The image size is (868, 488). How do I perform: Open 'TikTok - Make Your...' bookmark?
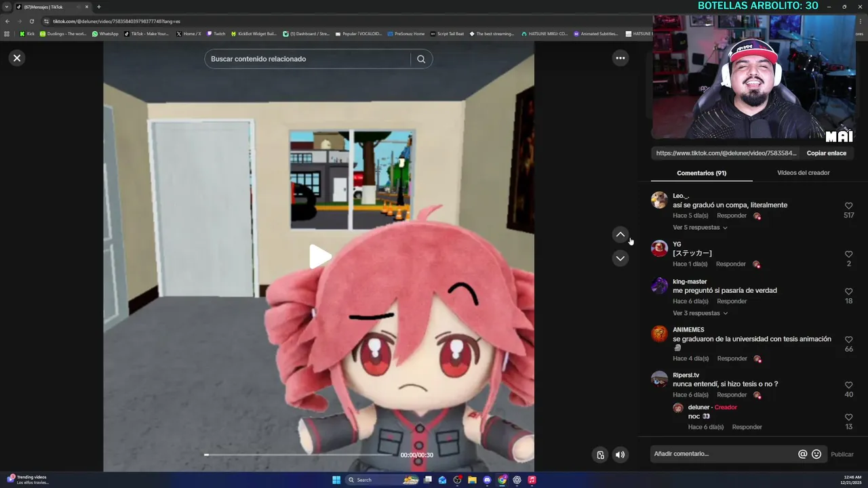tap(146, 33)
